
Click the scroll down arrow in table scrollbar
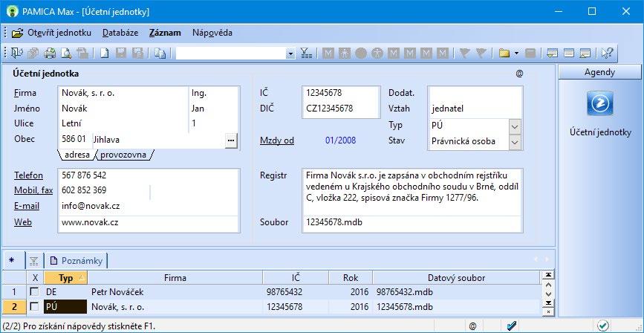pyautogui.click(x=547, y=294)
